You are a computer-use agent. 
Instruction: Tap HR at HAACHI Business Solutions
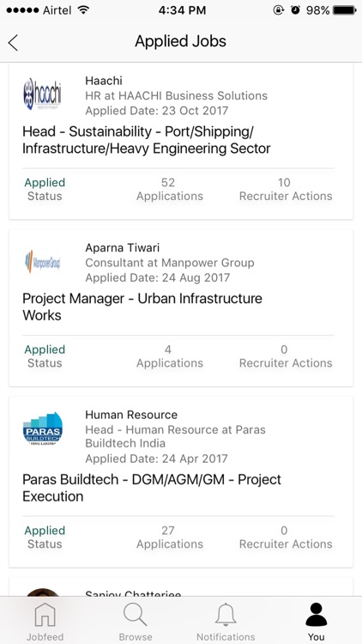176,95
